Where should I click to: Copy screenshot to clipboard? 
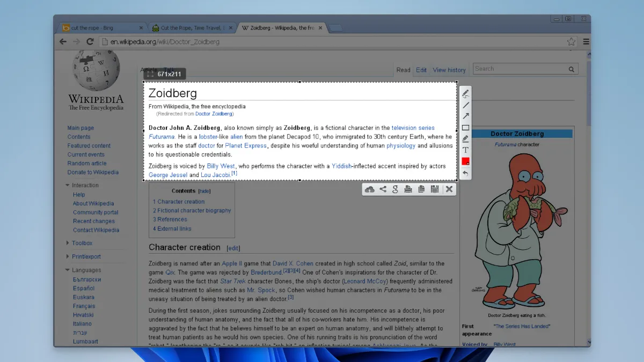point(421,189)
